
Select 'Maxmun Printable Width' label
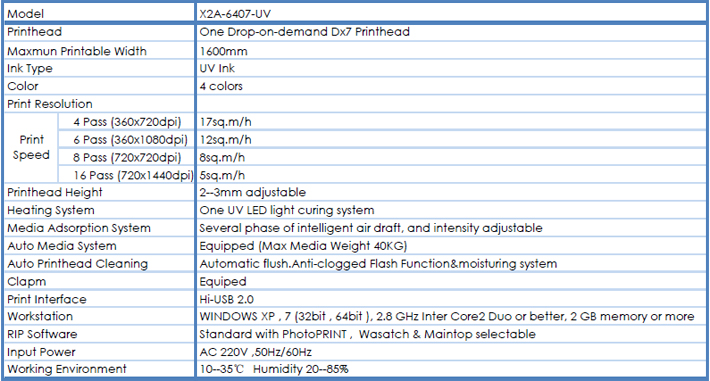77,51
